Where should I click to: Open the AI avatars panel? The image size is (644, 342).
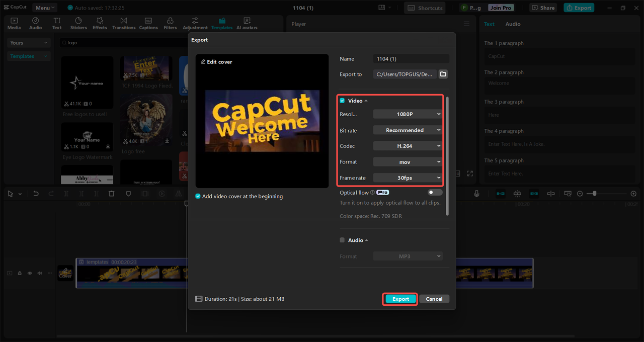pyautogui.click(x=247, y=23)
